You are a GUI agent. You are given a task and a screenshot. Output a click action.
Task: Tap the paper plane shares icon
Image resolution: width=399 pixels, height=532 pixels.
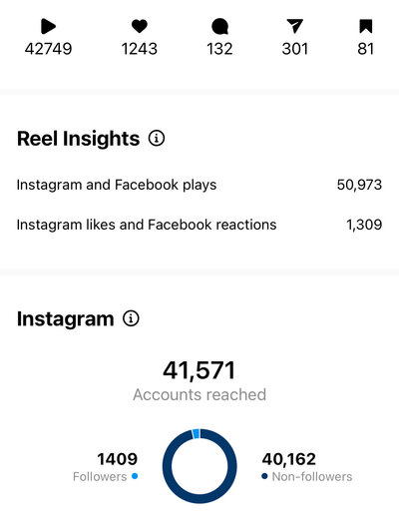click(294, 26)
